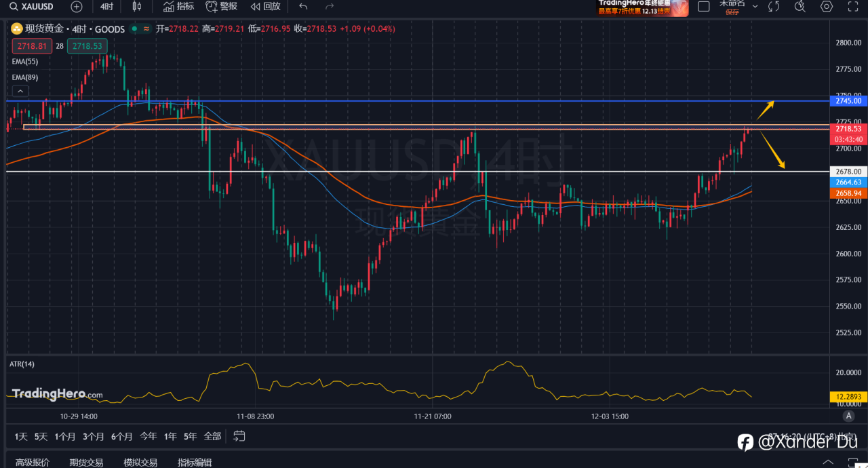
Task: Click the 2678.00 white price line label
Action: (x=848, y=172)
